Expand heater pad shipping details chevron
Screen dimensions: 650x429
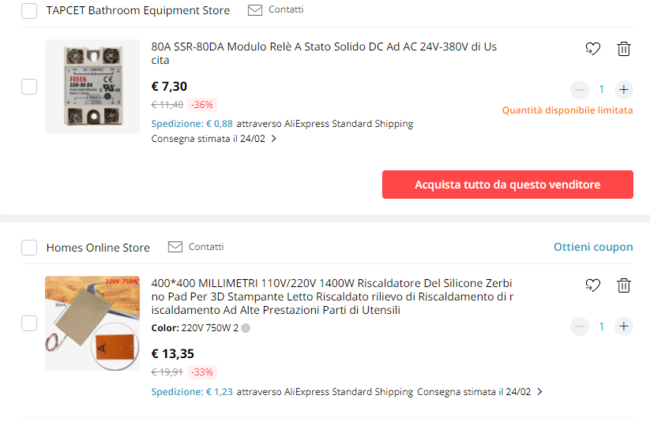[x=540, y=392]
